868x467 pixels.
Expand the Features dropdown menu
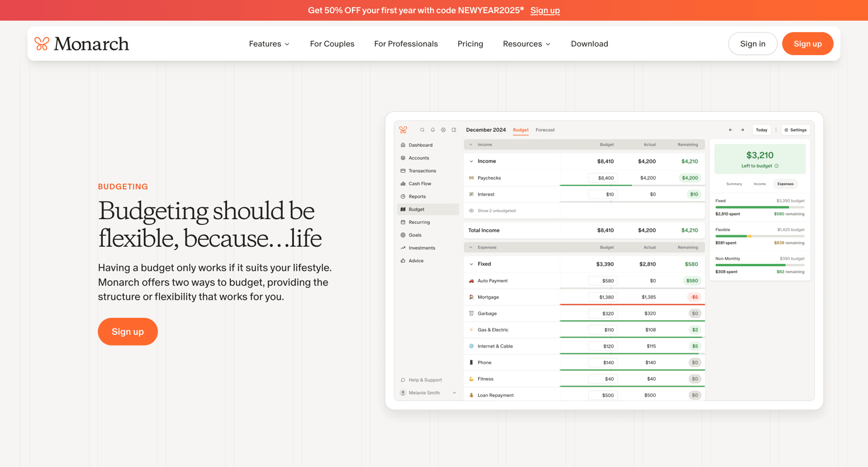(269, 44)
